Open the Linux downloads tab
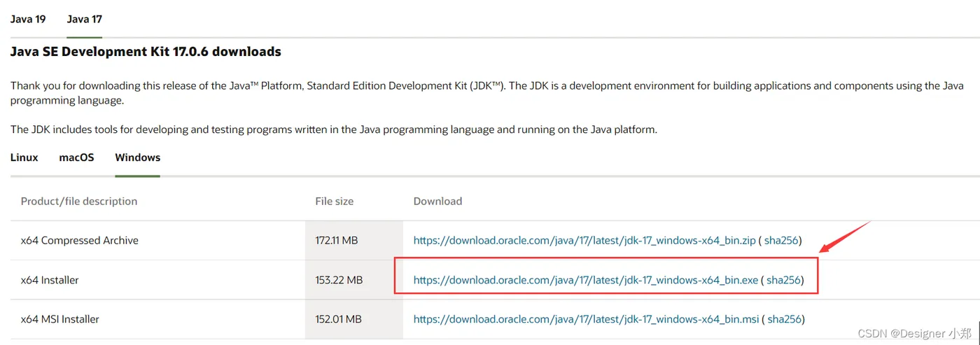 24,157
